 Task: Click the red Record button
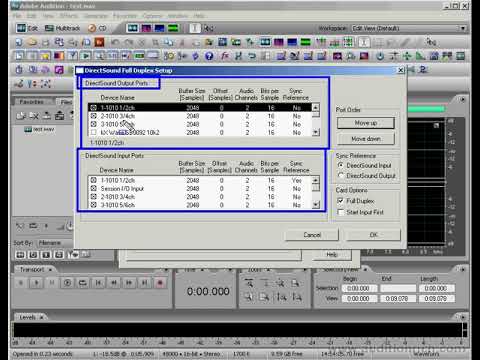click(x=160, y=283)
